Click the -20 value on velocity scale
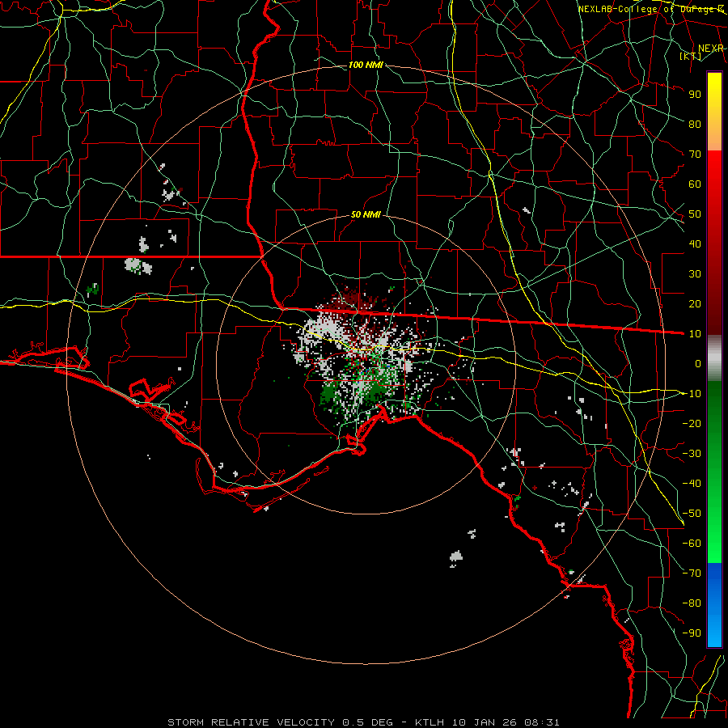 692,423
